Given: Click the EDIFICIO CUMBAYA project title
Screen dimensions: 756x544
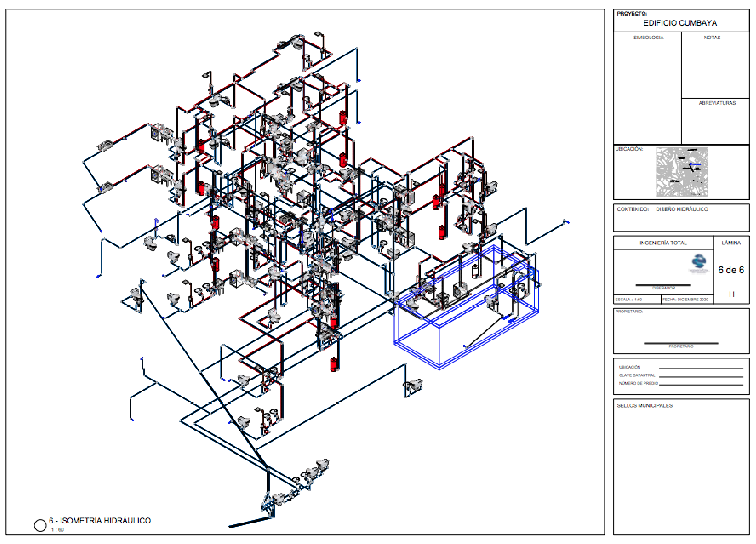Looking at the screenshot, I should (680, 23).
